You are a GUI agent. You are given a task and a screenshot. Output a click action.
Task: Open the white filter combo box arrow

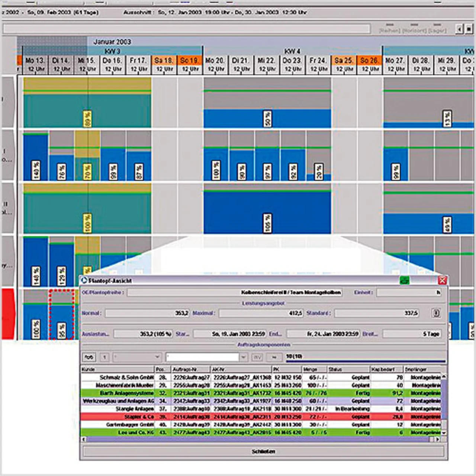(x=244, y=357)
